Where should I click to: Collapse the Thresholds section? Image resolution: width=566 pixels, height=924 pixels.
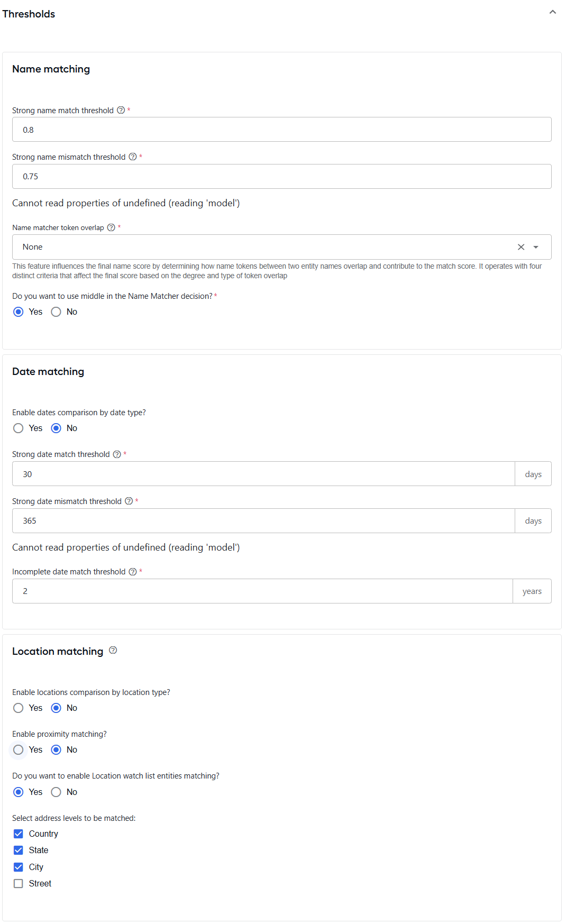coord(553,12)
